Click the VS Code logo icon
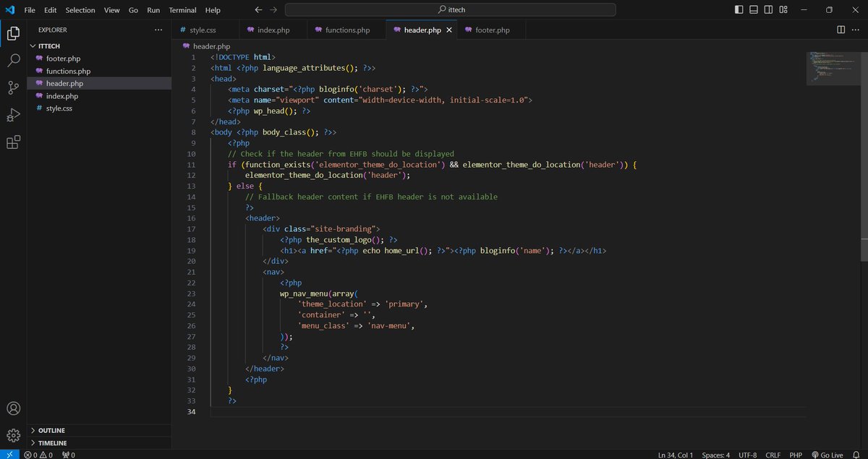 [10, 10]
